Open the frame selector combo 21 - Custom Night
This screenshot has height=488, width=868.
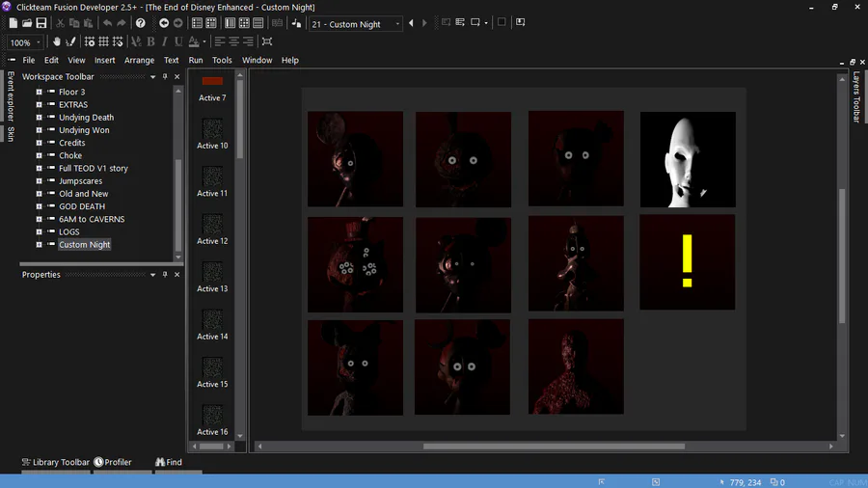tap(355, 24)
